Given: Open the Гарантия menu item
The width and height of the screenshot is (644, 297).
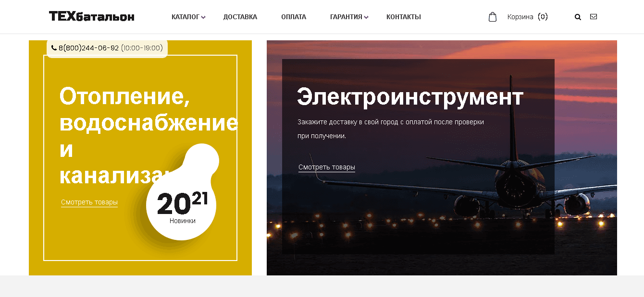Looking at the screenshot, I should click(346, 17).
